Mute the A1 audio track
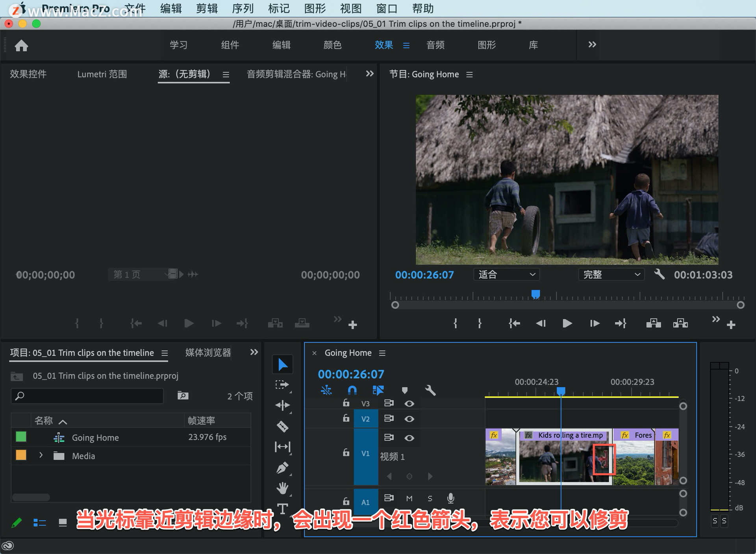The height and width of the screenshot is (554, 756). click(x=409, y=499)
